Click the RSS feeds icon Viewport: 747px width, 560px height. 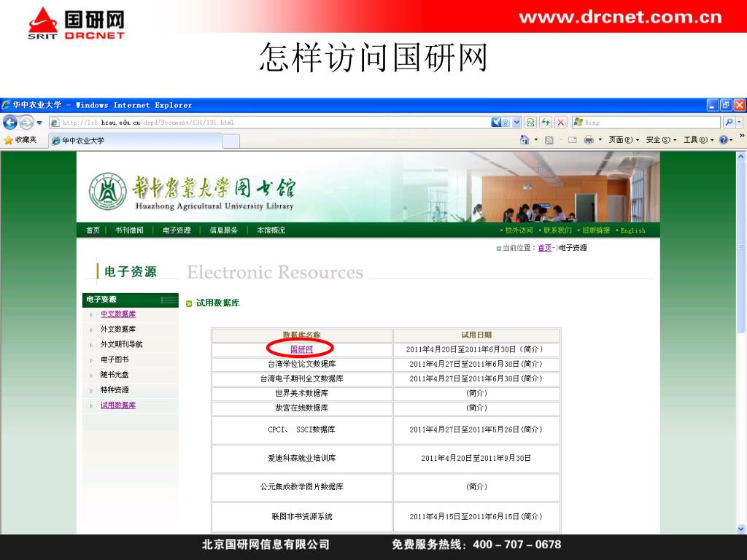coord(549,140)
